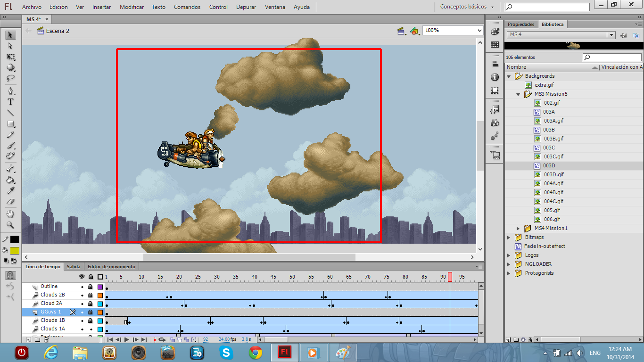Click the black stroke color swatch

coord(15,239)
